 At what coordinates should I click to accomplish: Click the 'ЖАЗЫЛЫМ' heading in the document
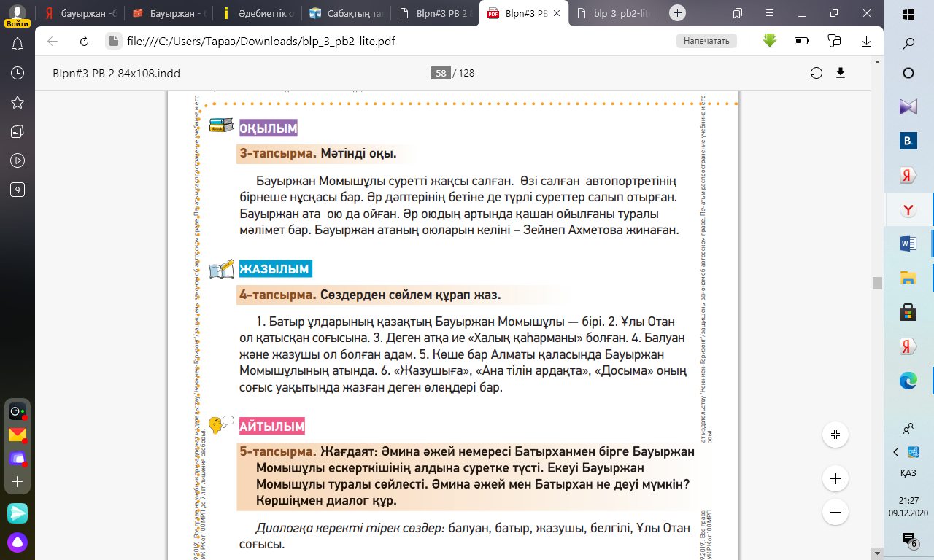tap(275, 269)
